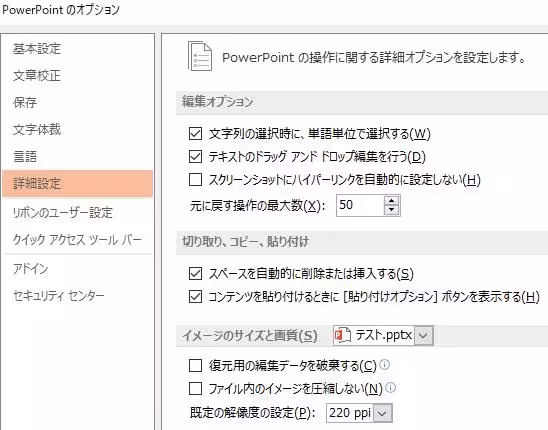Open リボンのユーザー設定 category
The height and width of the screenshot is (430, 548).
63,213
